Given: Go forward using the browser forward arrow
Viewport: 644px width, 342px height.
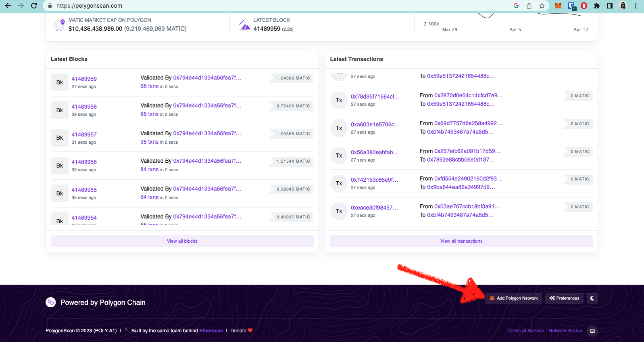Looking at the screenshot, I should (21, 6).
